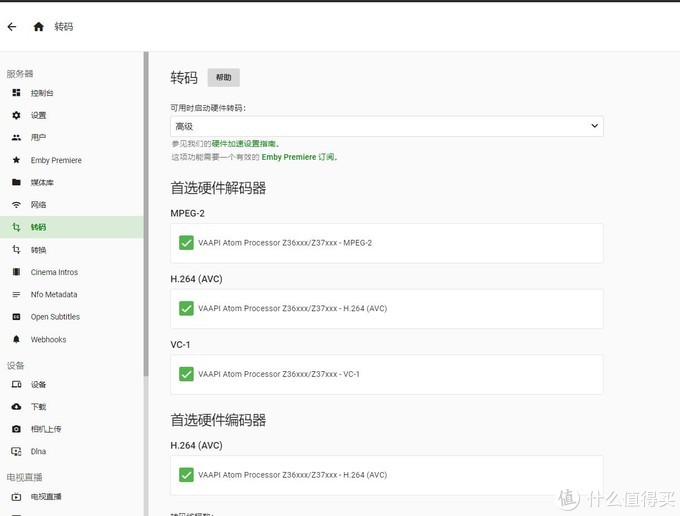Open Cinema Intros sidebar item
The height and width of the screenshot is (516, 680).
pyautogui.click(x=72, y=272)
